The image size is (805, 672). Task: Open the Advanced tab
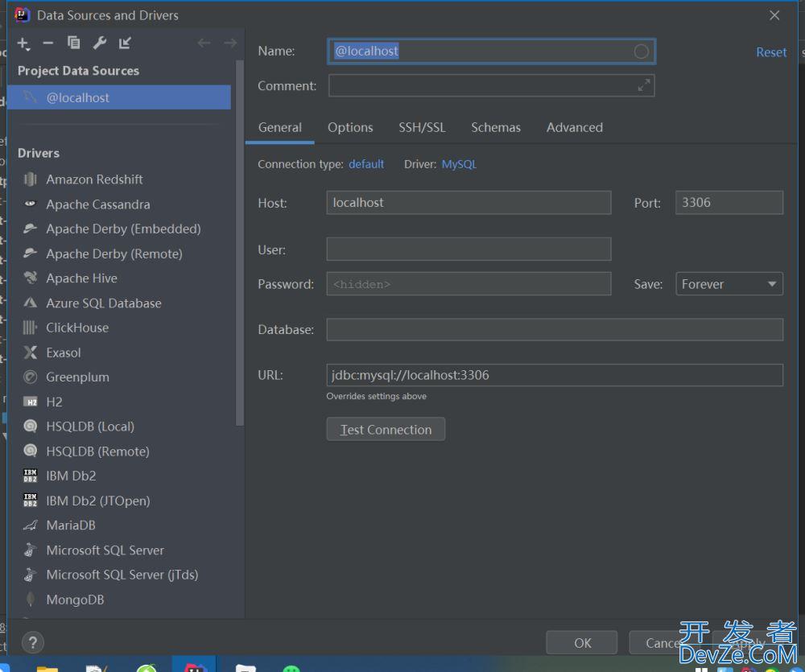575,127
